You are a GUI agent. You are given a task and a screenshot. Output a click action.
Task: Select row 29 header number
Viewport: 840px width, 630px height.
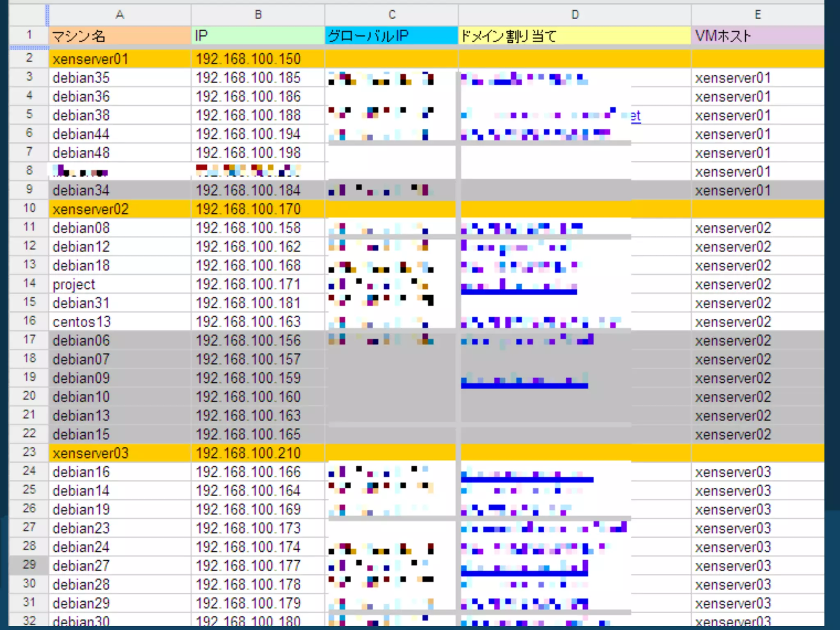[x=29, y=565]
